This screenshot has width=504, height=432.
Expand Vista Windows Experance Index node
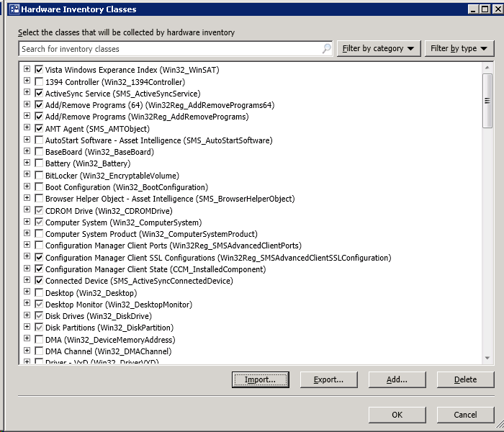pos(27,69)
